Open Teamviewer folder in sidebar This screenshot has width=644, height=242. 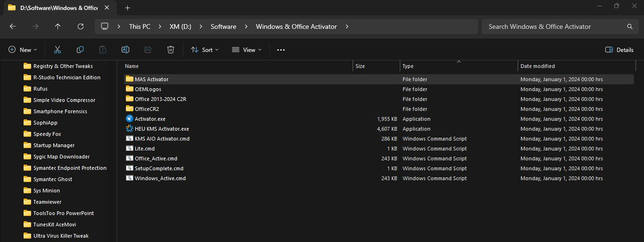(x=42, y=202)
